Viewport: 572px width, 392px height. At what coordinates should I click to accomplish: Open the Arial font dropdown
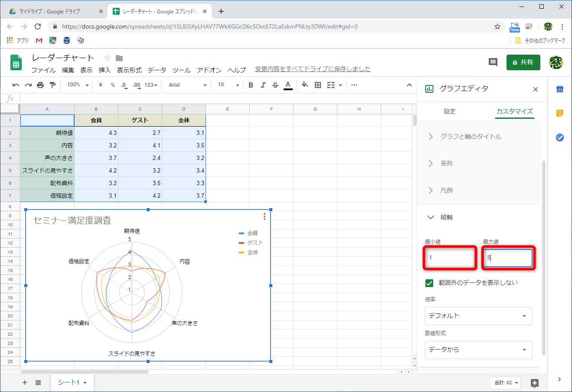[x=188, y=85]
